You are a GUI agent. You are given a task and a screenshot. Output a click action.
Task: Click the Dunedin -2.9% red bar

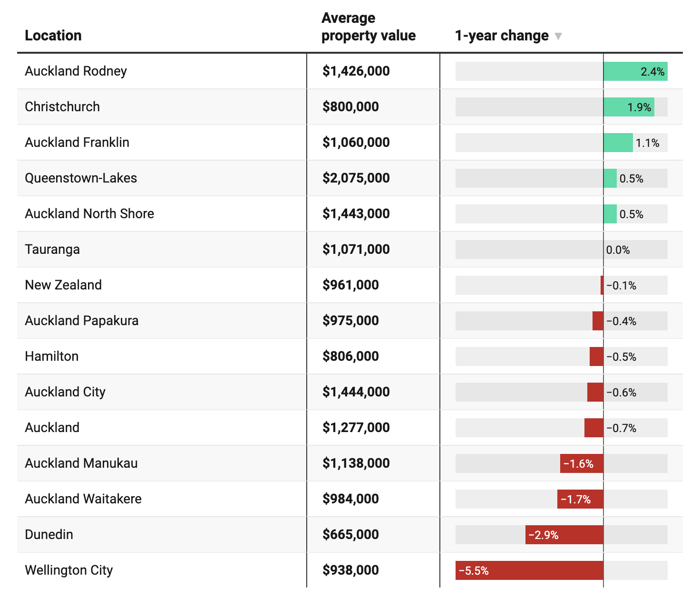click(564, 535)
